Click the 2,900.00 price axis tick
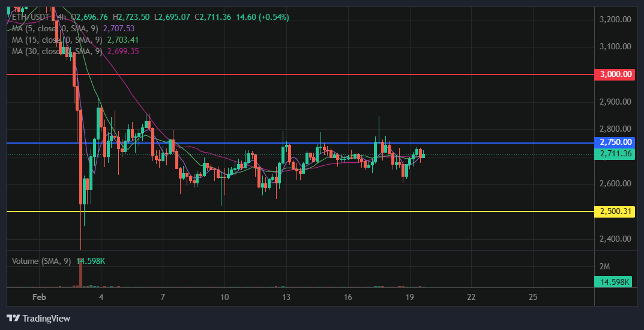Image resolution: width=644 pixels, height=330 pixels. 615,102
